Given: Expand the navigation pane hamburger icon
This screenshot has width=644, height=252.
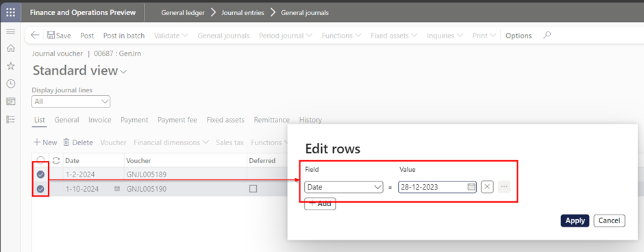Looking at the screenshot, I should [x=11, y=32].
